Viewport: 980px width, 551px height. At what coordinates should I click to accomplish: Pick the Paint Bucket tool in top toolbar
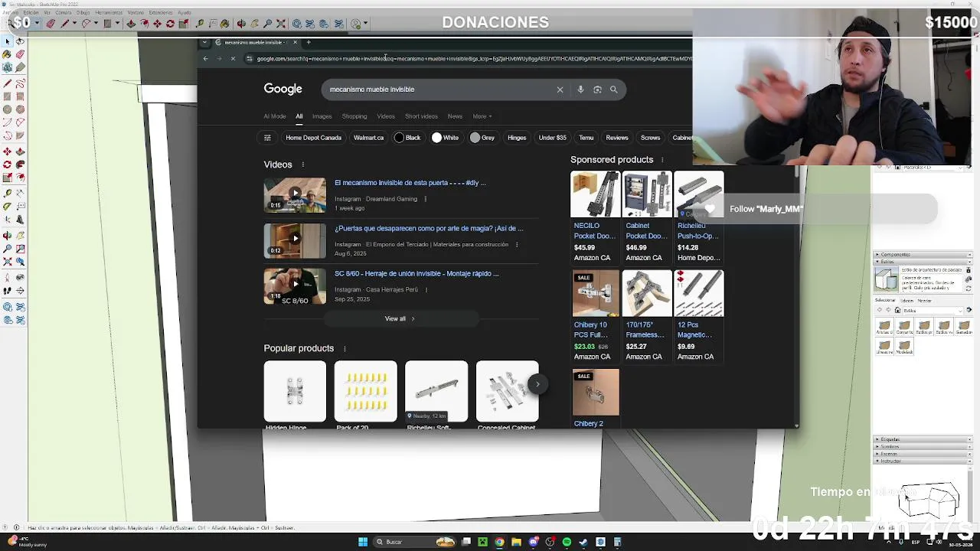[x=224, y=23]
